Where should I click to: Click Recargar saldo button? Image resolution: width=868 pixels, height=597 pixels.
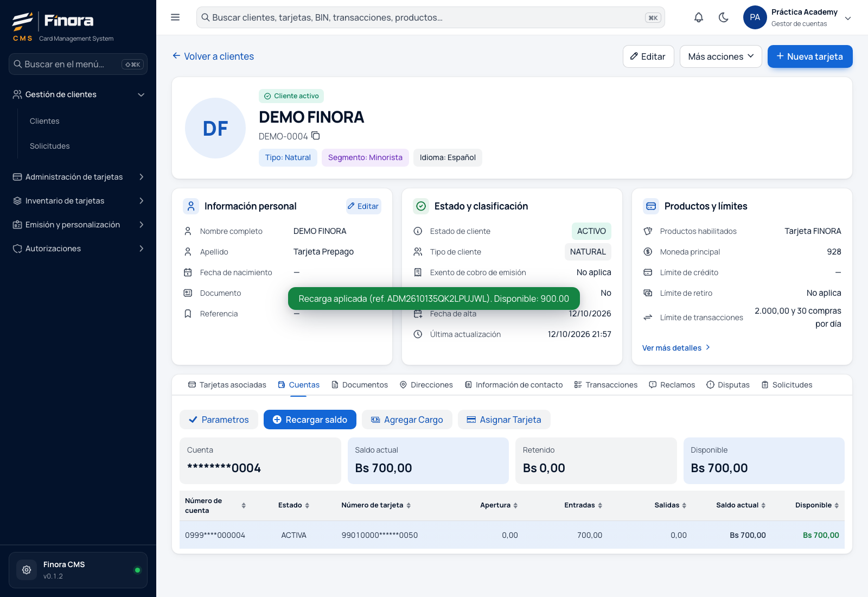point(310,420)
